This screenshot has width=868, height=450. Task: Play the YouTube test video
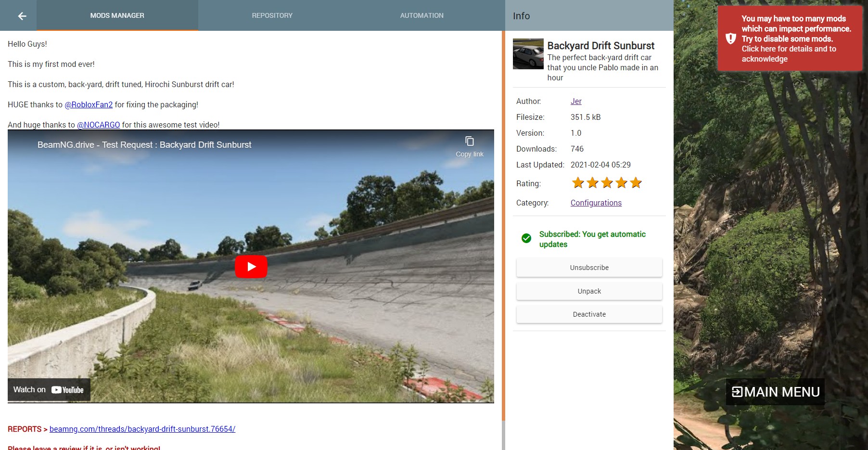(251, 266)
